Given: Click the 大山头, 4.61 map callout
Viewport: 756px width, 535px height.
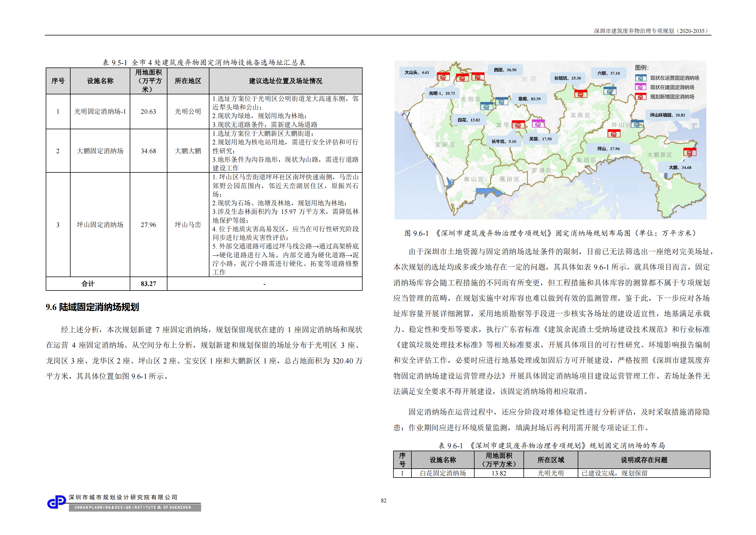Looking at the screenshot, I should (417, 72).
